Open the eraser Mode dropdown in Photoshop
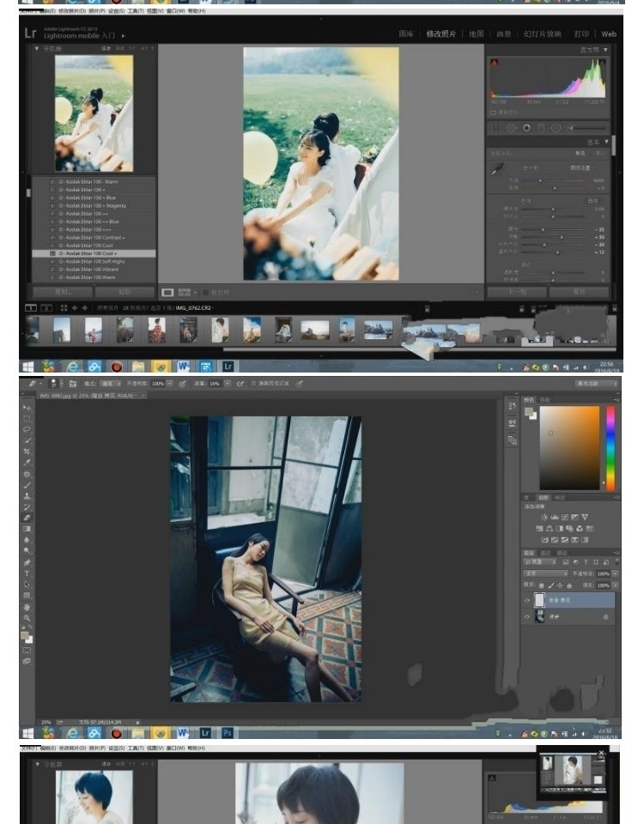644x824 pixels. pyautogui.click(x=111, y=384)
